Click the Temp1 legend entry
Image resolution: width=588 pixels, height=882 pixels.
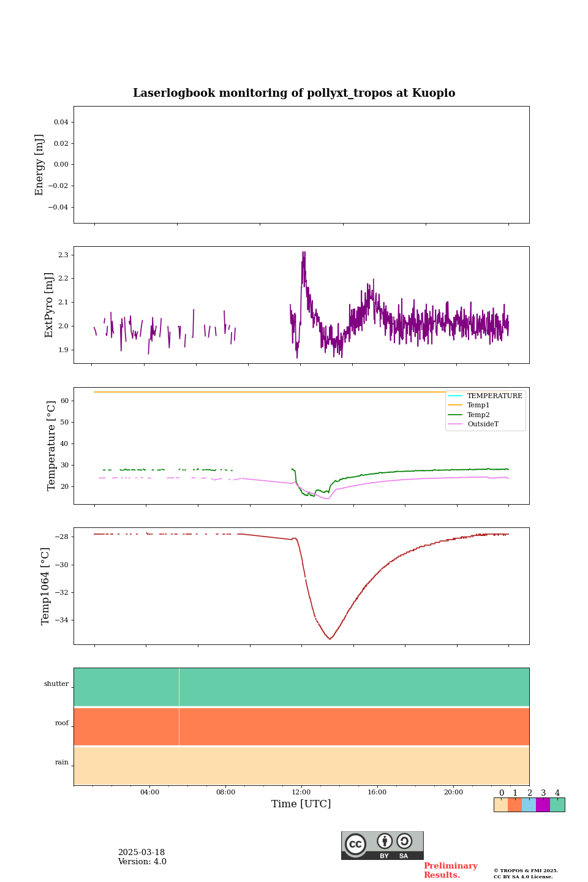click(x=469, y=405)
